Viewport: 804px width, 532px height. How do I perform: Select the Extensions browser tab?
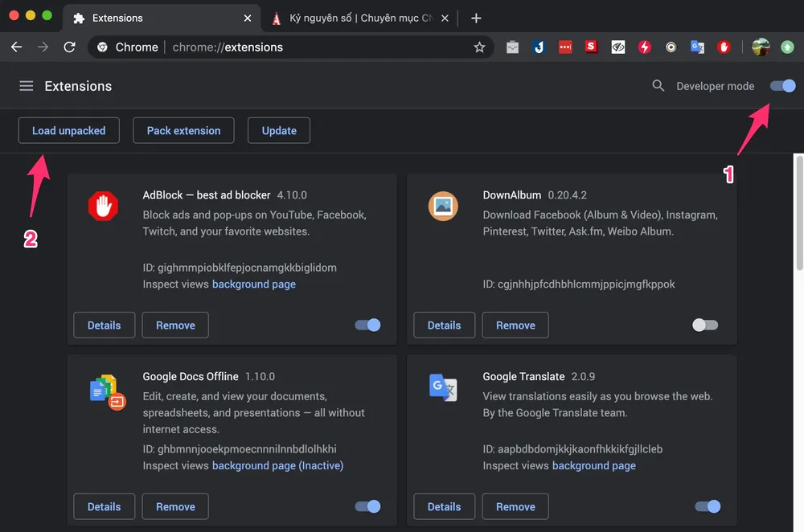(153, 18)
